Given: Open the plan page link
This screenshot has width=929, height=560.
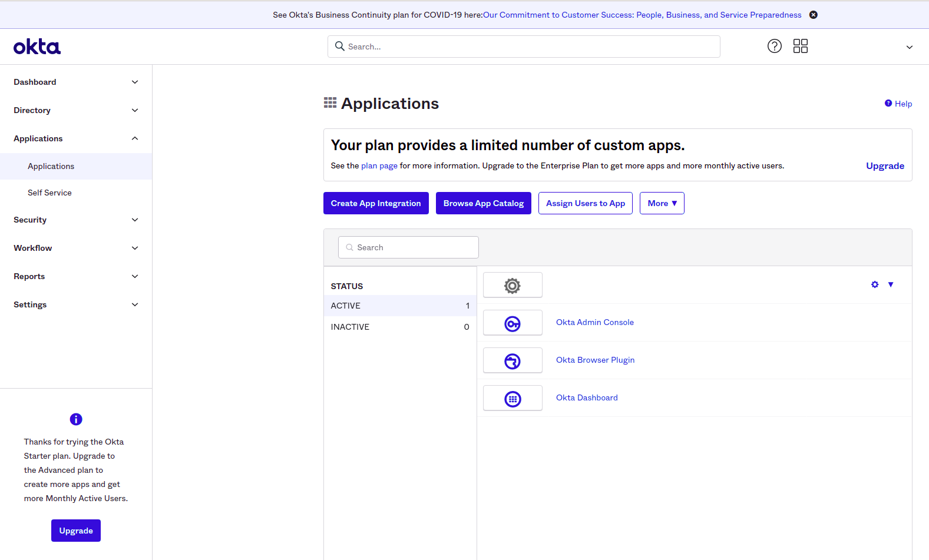Looking at the screenshot, I should click(x=379, y=166).
